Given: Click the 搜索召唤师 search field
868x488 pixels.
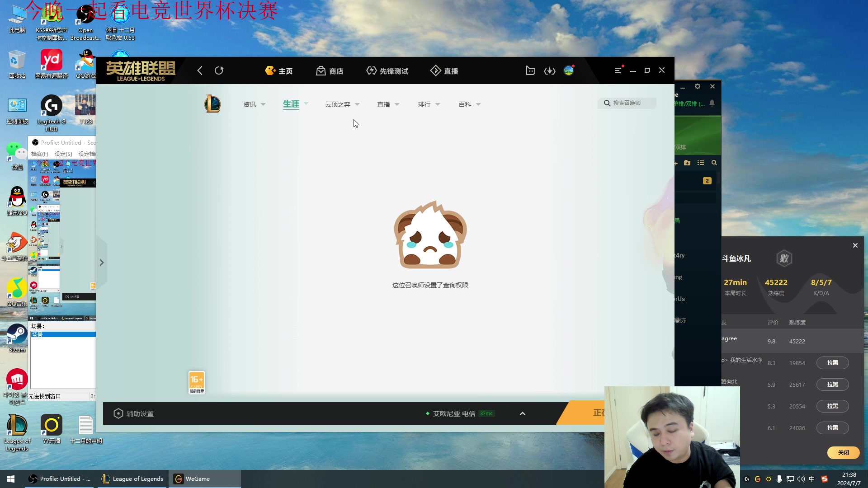Looking at the screenshot, I should [627, 103].
